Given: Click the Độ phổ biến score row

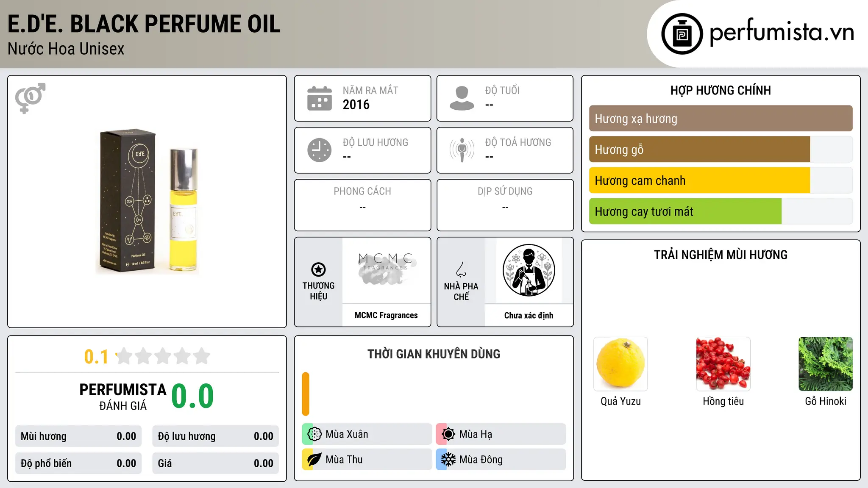Looking at the screenshot, I should (78, 463).
